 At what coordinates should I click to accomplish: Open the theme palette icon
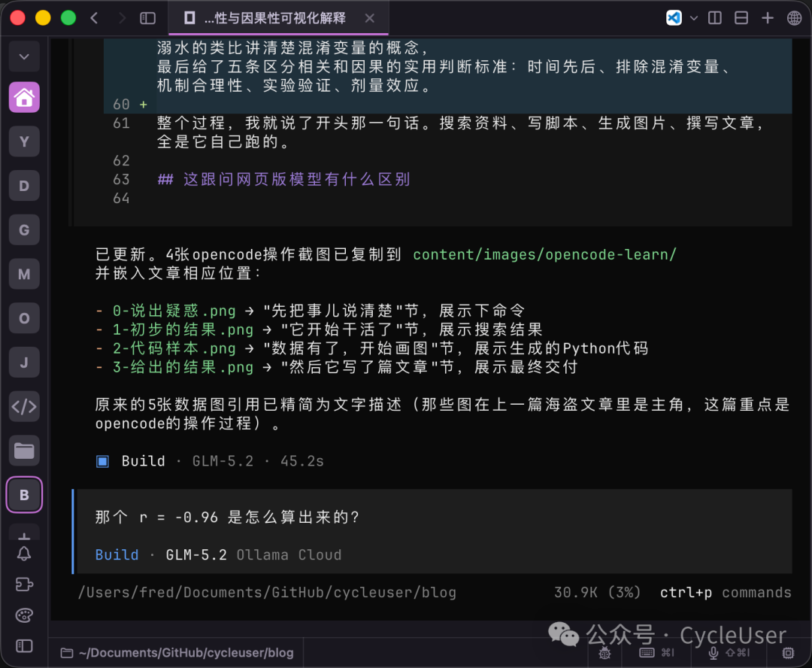(x=24, y=615)
